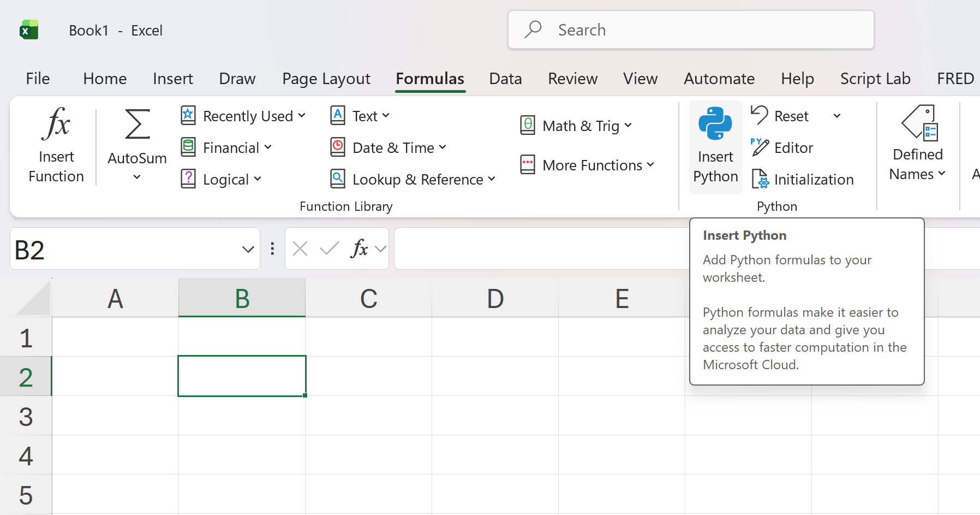Click the Name Box showing B2
The width and height of the screenshot is (980, 515).
point(135,249)
